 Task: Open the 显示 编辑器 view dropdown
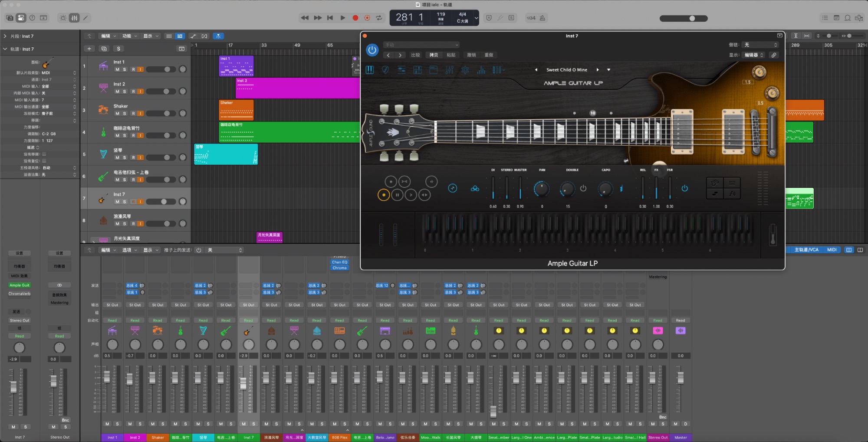coord(754,55)
